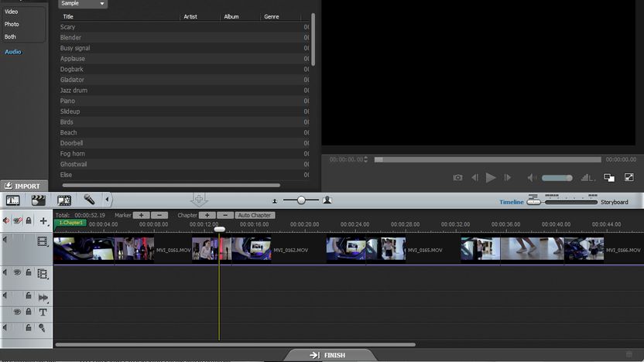Lock all tracks in the header row
Viewport: 644px width, 362px height.
[x=29, y=220]
